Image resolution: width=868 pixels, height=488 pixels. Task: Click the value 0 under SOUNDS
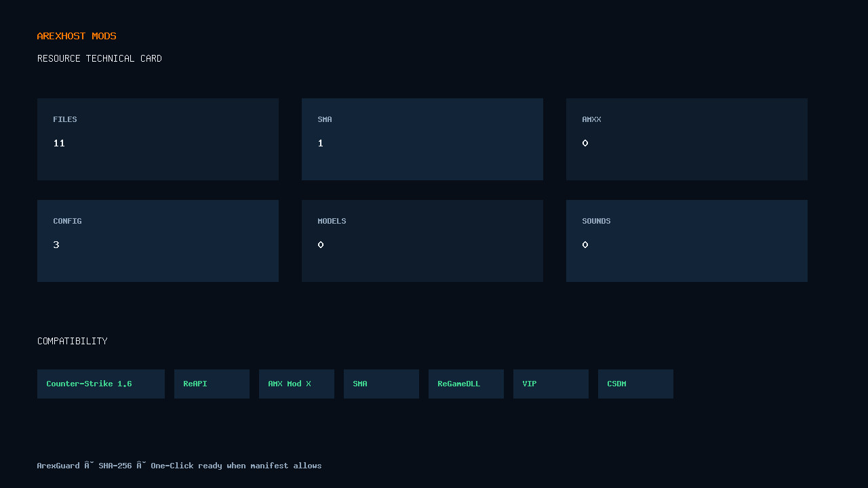pos(585,245)
